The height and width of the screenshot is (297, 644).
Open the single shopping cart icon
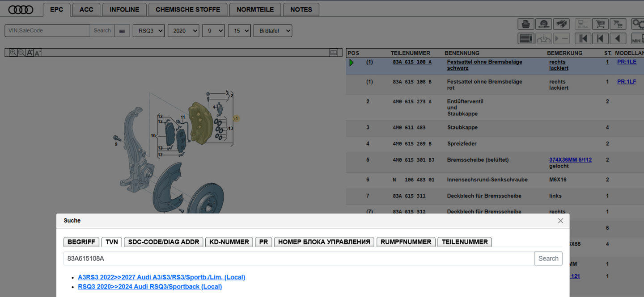[x=600, y=24]
